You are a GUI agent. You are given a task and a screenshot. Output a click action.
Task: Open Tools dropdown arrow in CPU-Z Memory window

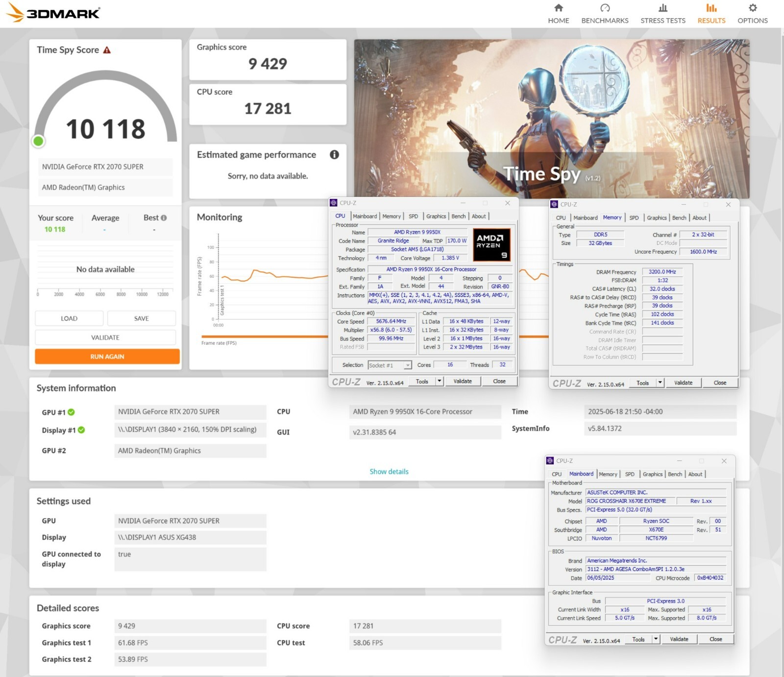[x=660, y=383]
